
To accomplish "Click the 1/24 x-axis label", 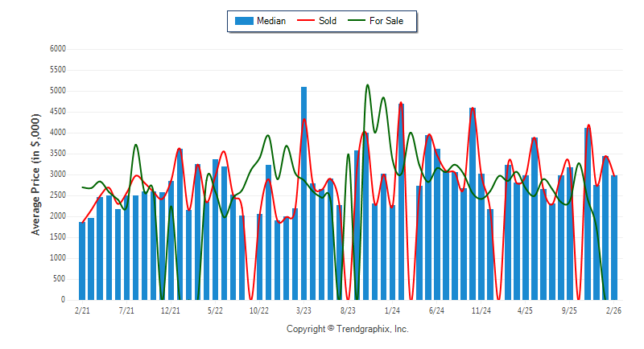I will coord(392,310).
